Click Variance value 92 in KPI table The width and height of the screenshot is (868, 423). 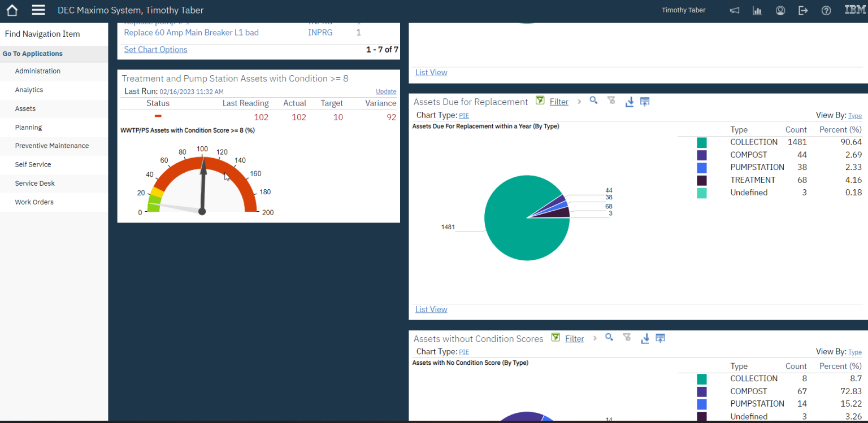point(391,117)
